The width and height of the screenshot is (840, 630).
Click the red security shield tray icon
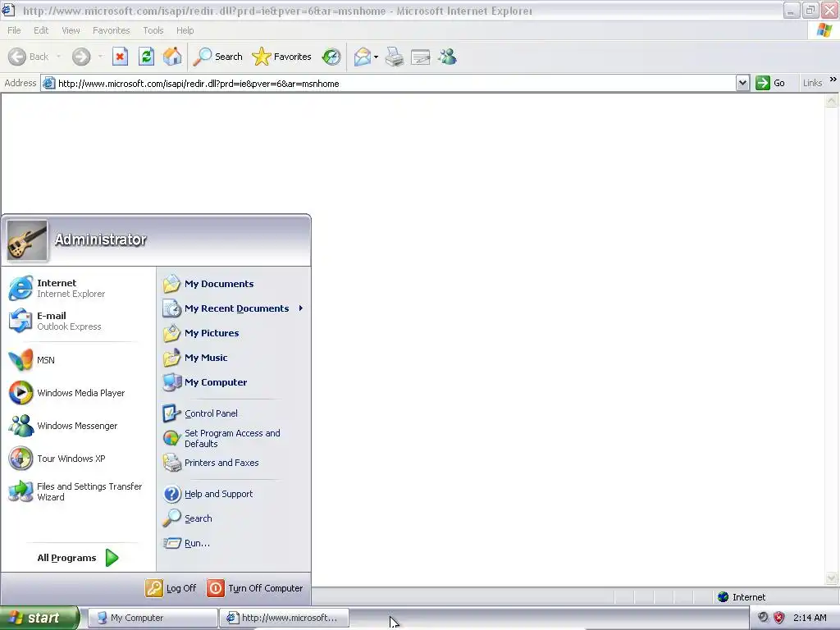tap(779, 618)
